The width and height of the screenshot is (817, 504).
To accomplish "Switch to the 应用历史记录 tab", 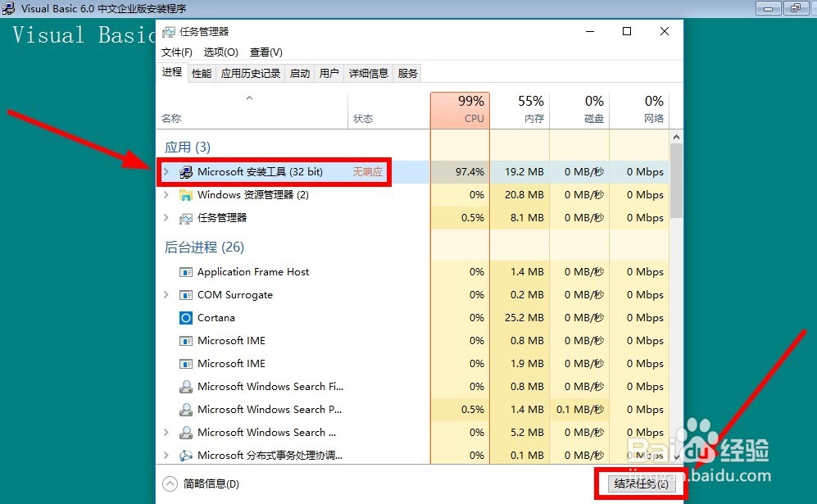I will [x=251, y=74].
